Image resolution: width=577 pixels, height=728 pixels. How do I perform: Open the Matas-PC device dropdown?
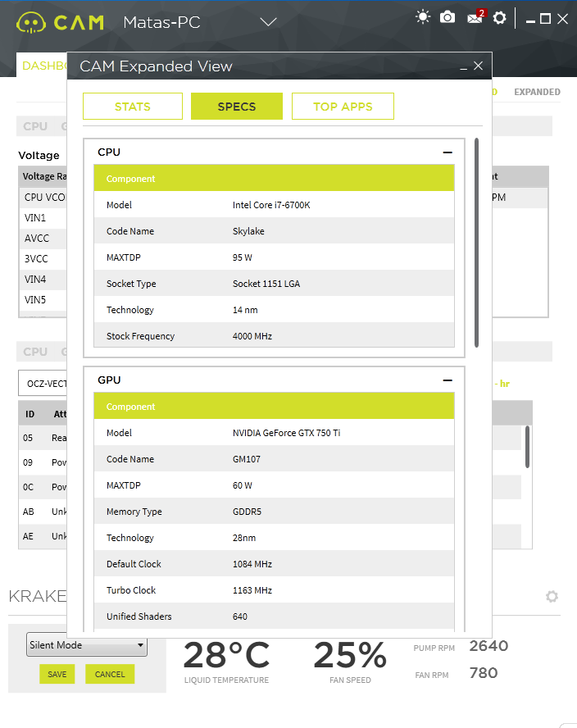point(268,22)
